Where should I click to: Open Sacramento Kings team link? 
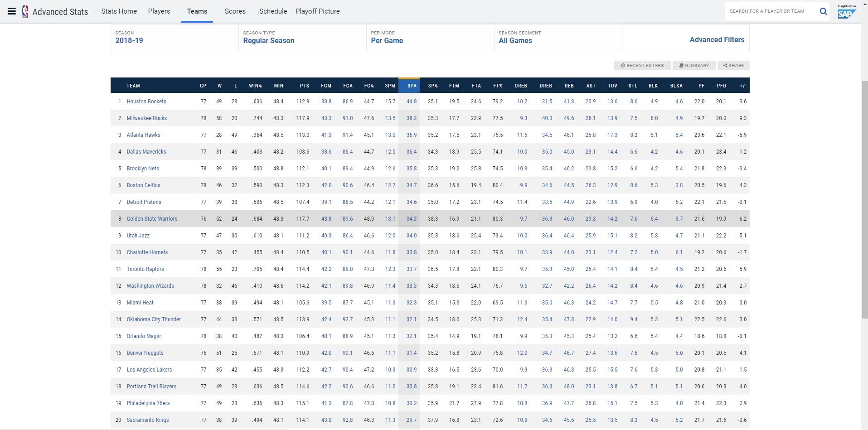tap(148, 420)
